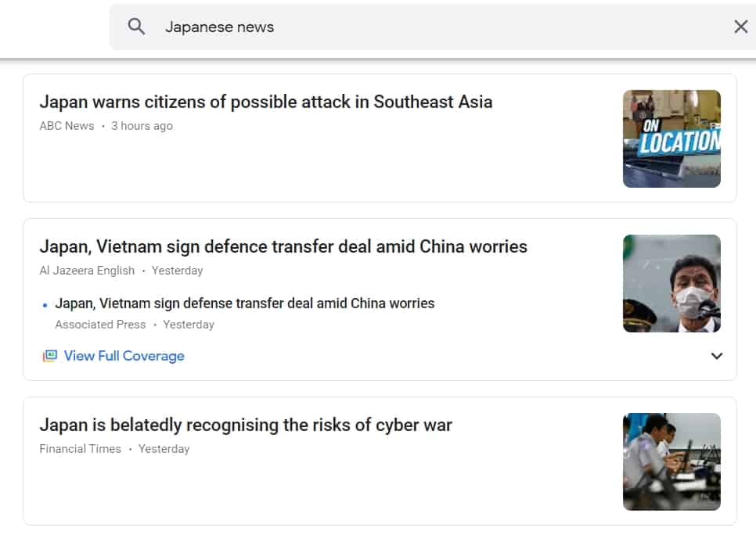Click ABC News source label
Screen dimensions: 756x535
(x=67, y=126)
